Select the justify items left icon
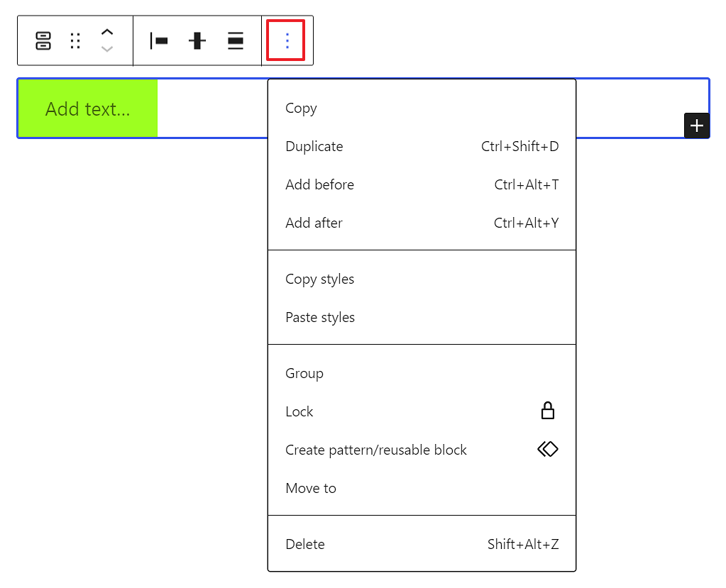The image size is (726, 588). pyautogui.click(x=159, y=40)
